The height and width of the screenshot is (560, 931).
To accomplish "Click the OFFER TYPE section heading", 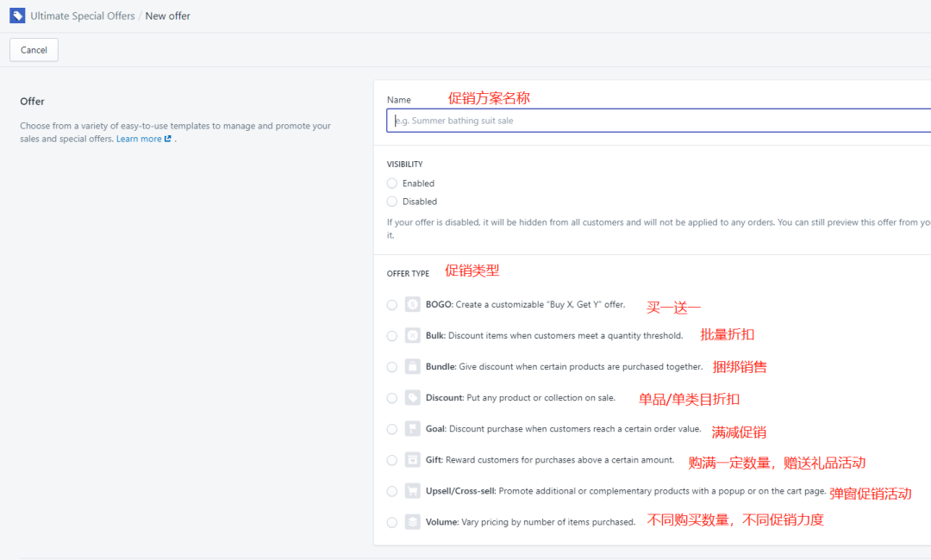I will pyautogui.click(x=408, y=273).
